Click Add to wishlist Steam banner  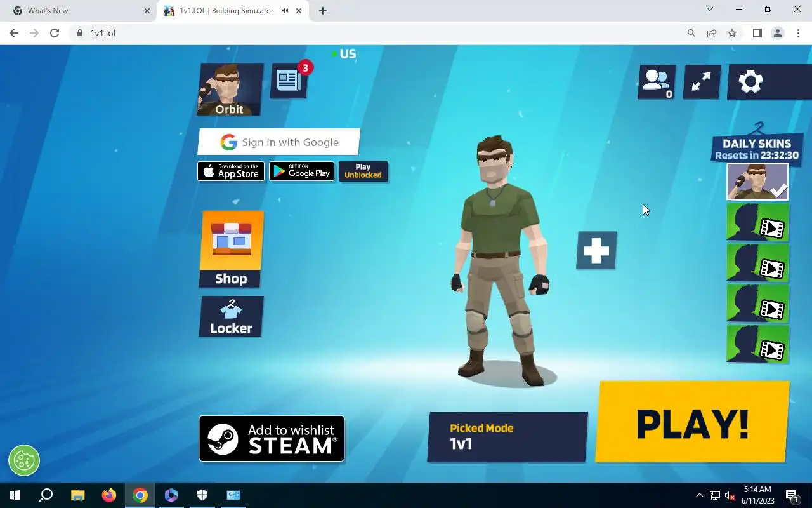tap(272, 439)
